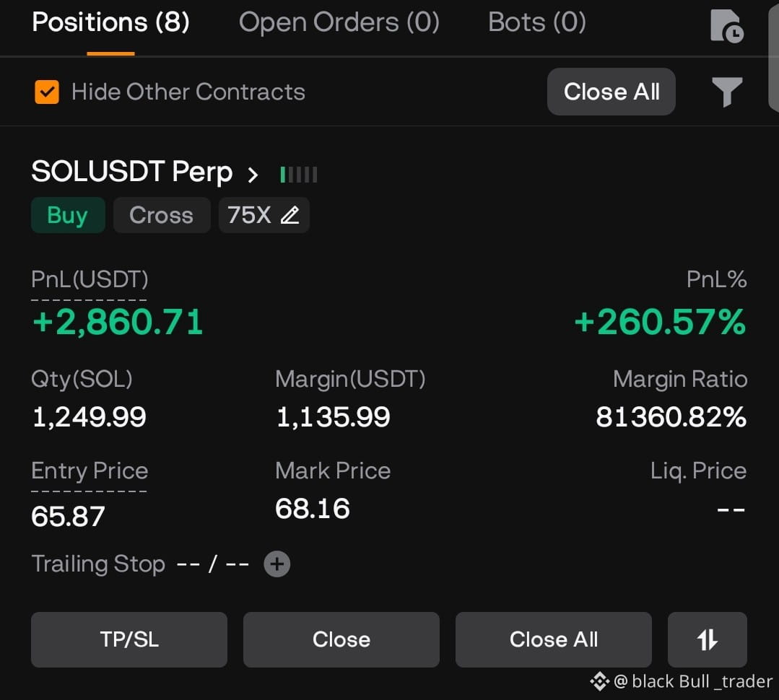Click the Close position button

tap(341, 639)
